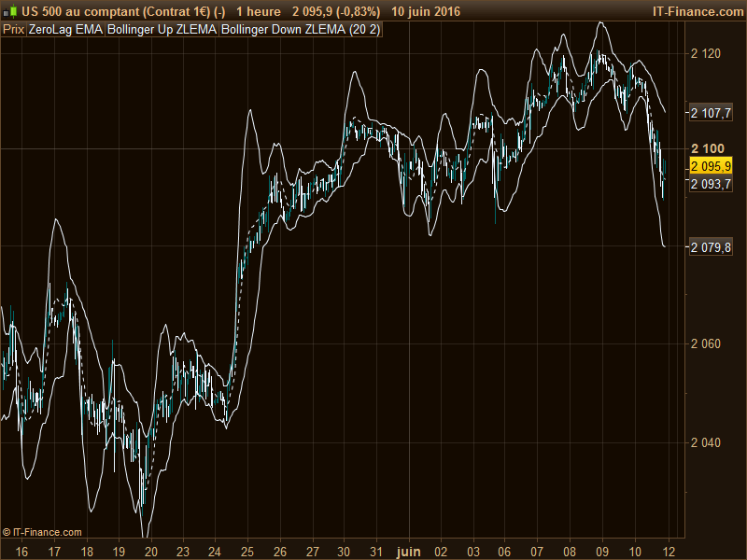Select the Bollinger Up ZLEMA tab
747x560 pixels.
(x=162, y=30)
